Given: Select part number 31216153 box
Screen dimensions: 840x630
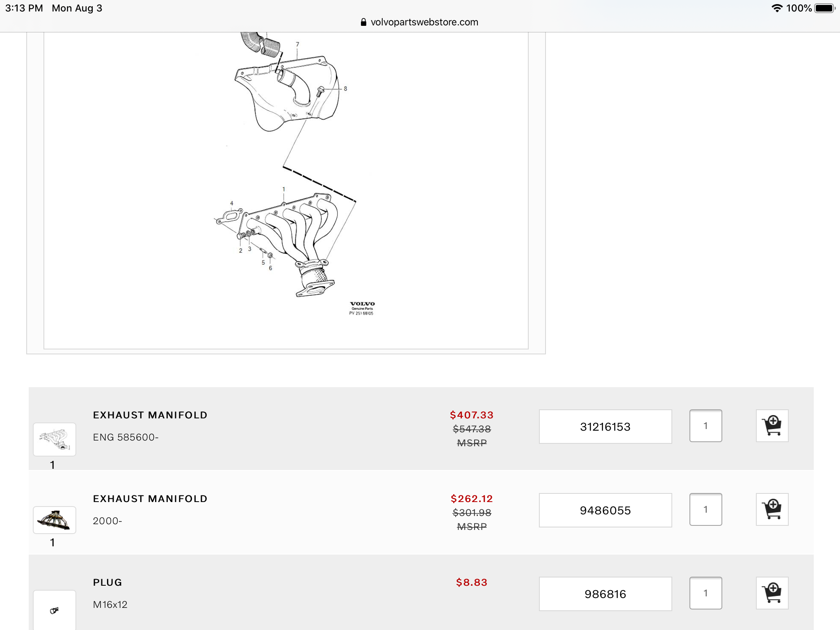Looking at the screenshot, I should pos(605,427).
